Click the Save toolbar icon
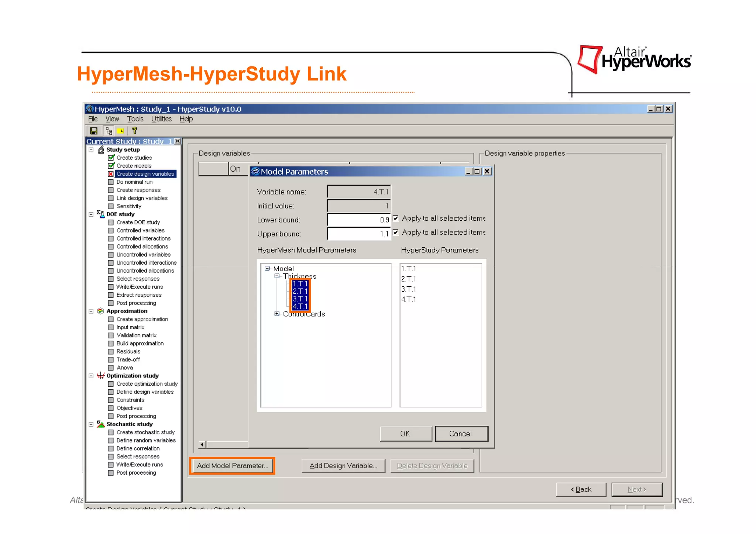Image resolution: width=756 pixels, height=534 pixels. tap(94, 131)
